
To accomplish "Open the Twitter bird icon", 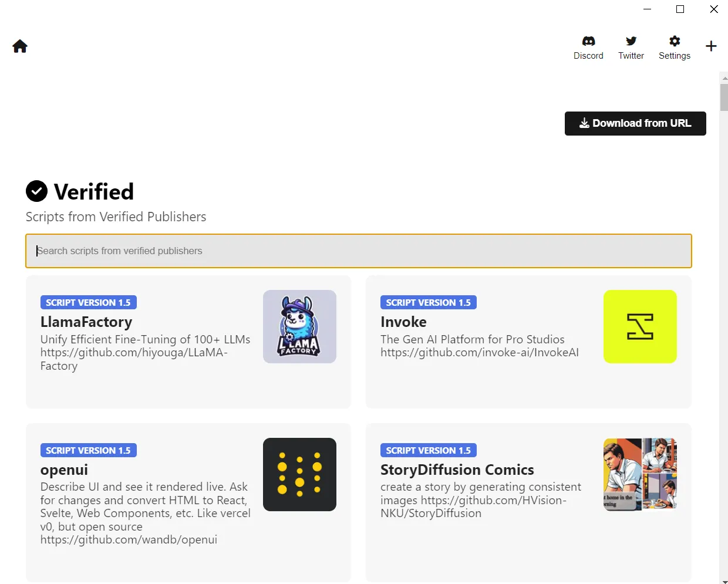I will (631, 41).
